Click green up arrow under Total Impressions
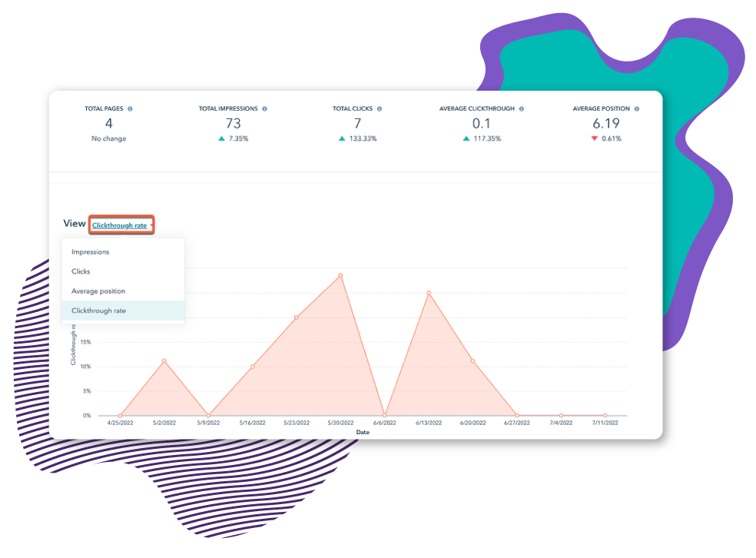 click(221, 139)
